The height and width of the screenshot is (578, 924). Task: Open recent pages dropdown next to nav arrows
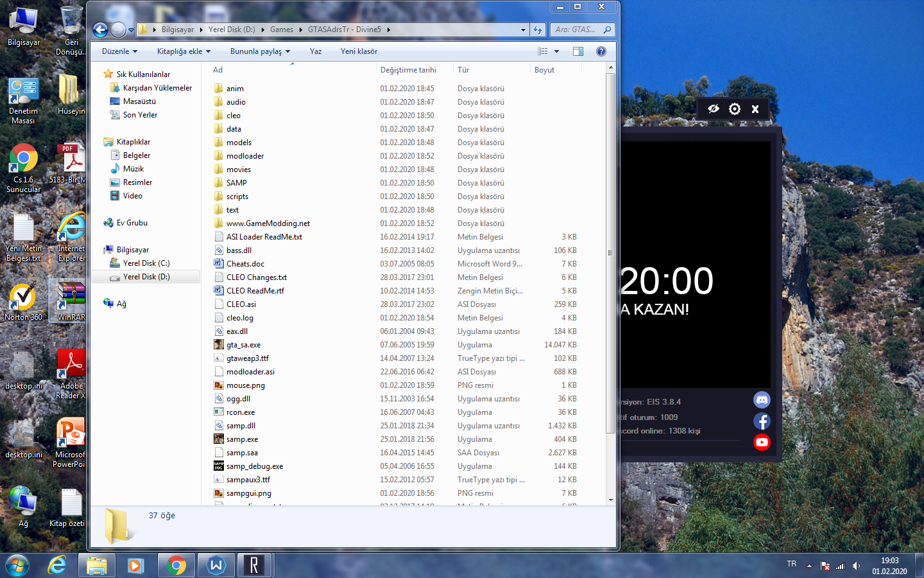point(131,30)
